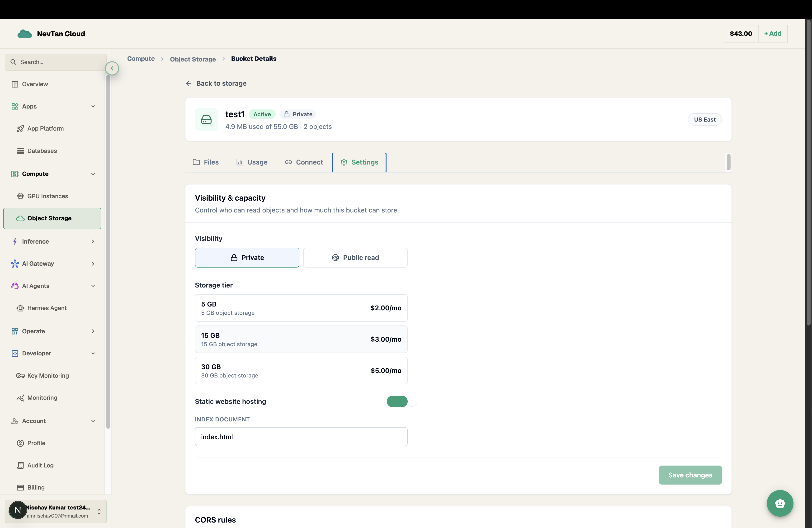Collapse the AI Agents section chevron
Image resolution: width=812 pixels, height=528 pixels.
93,286
